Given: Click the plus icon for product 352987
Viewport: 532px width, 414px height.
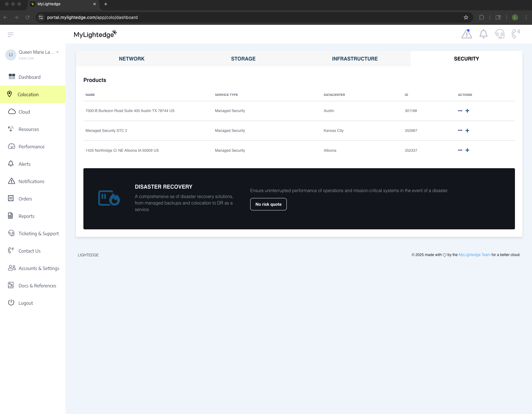Looking at the screenshot, I should point(467,131).
